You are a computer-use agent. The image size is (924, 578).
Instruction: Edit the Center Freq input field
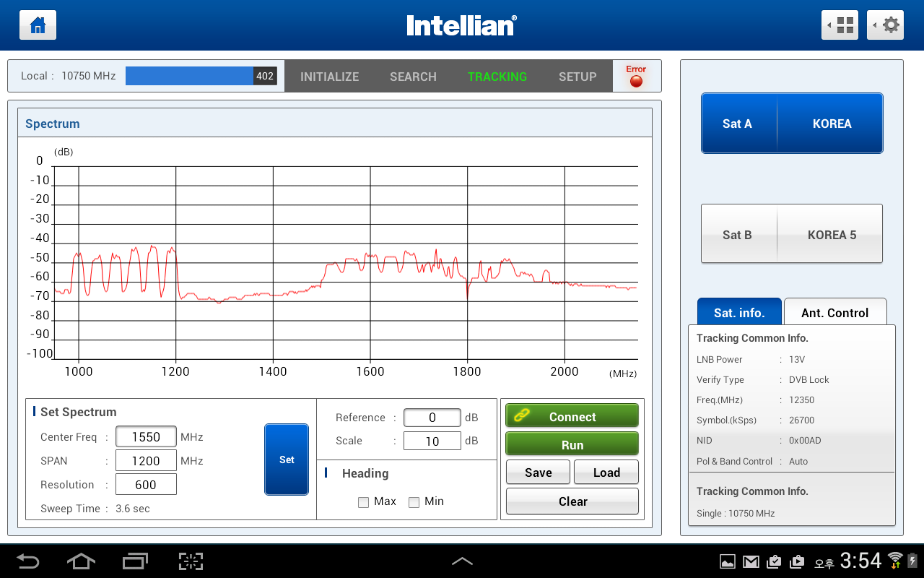pyautogui.click(x=146, y=437)
